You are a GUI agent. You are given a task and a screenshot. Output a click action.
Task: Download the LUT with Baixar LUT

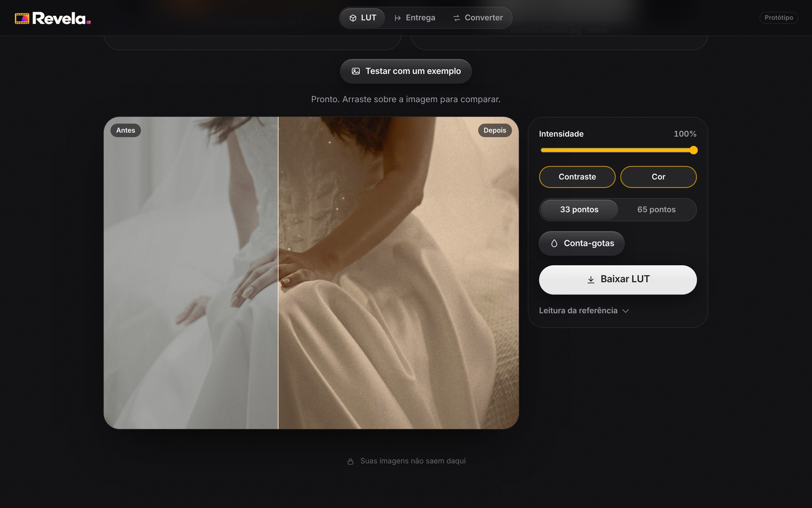coord(618,279)
